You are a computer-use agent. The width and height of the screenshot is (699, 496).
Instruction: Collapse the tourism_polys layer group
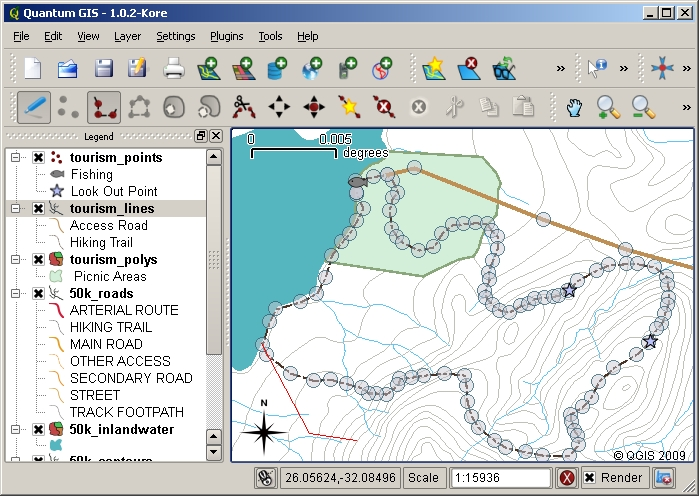click(16, 260)
